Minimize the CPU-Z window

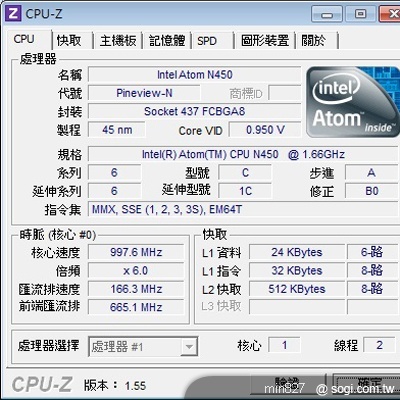pyautogui.click(x=327, y=14)
